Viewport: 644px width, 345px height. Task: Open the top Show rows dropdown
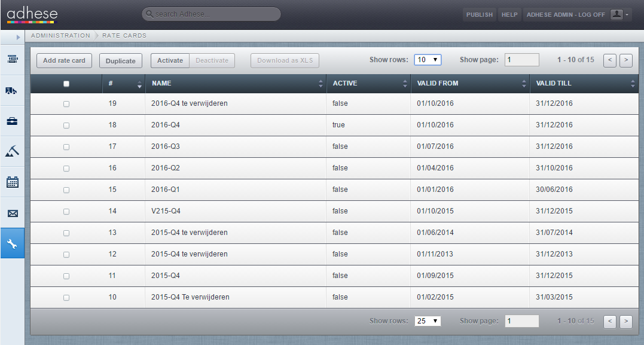(x=428, y=60)
